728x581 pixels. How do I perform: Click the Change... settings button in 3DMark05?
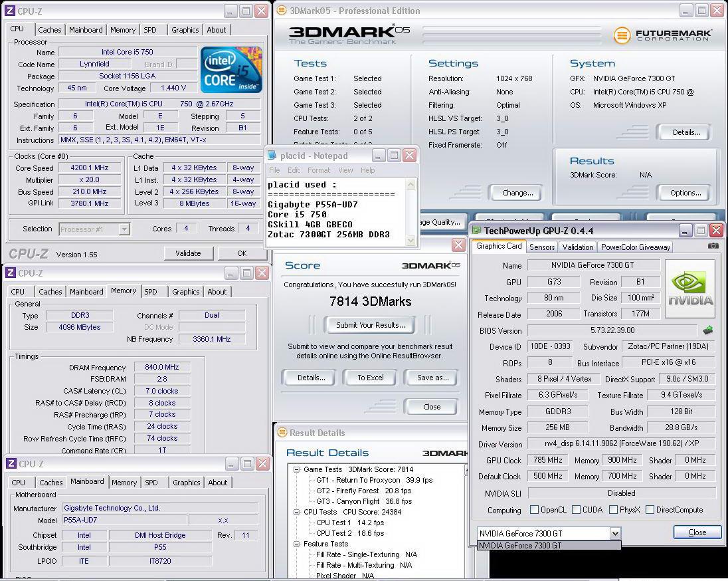pyautogui.click(x=517, y=192)
